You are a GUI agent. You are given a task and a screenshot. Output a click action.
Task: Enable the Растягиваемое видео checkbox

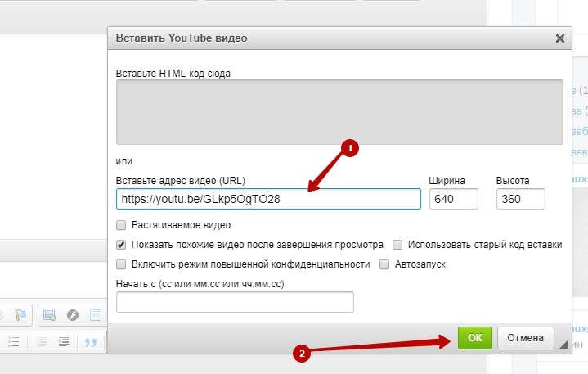click(121, 225)
